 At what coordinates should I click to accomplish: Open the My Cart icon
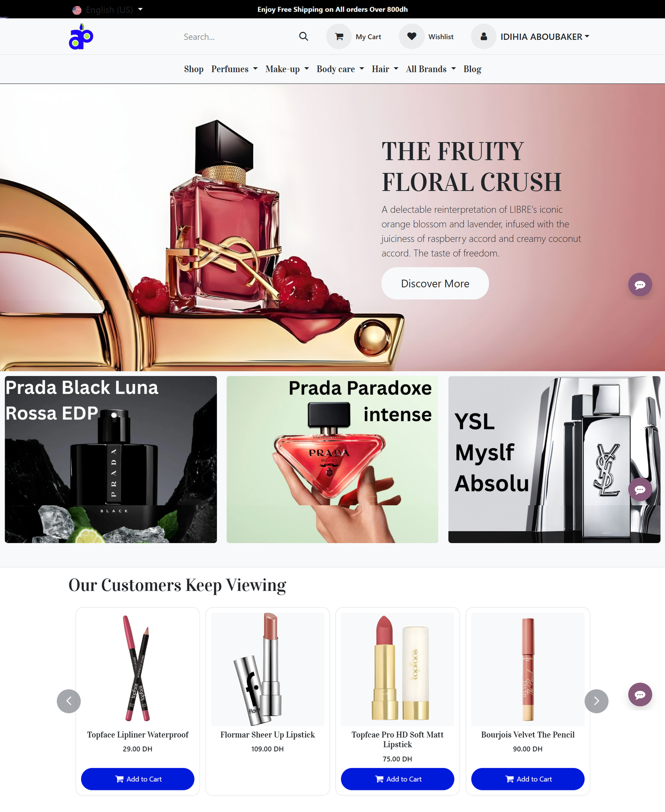click(x=339, y=37)
